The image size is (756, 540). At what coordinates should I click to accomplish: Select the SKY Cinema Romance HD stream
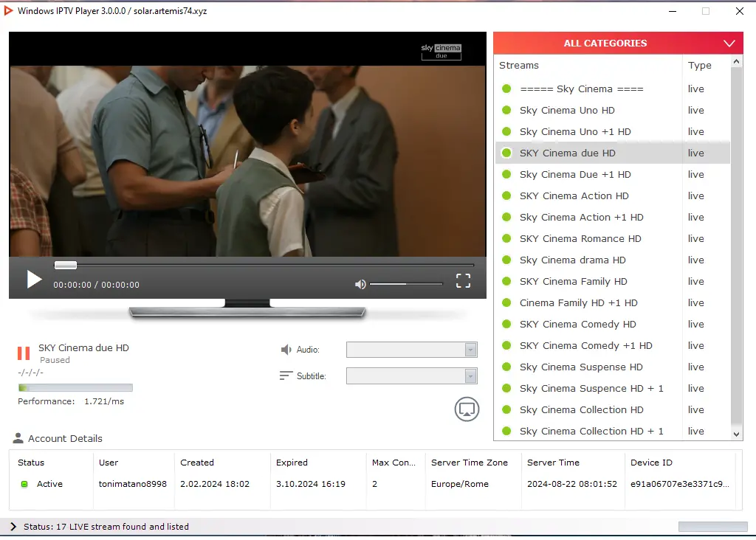(x=612, y=238)
